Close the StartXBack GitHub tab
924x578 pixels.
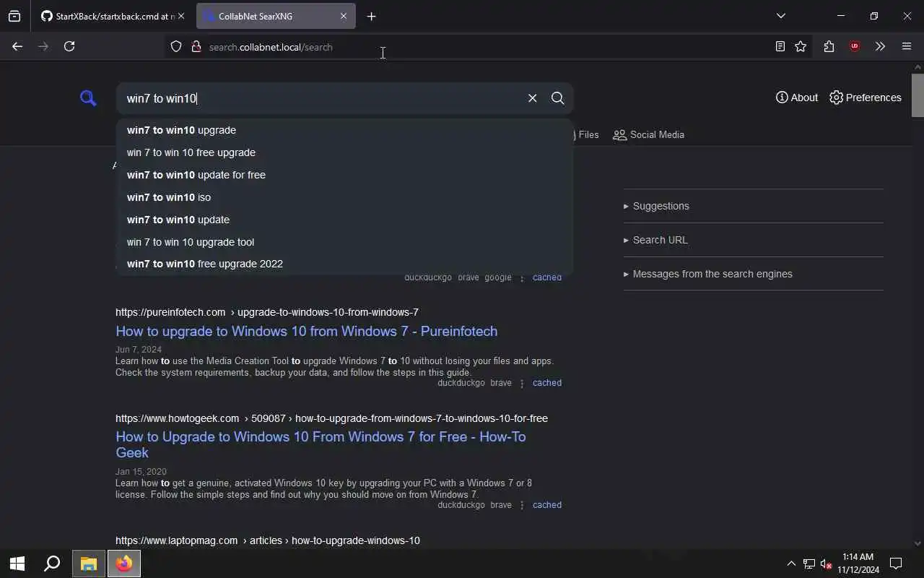click(x=181, y=16)
